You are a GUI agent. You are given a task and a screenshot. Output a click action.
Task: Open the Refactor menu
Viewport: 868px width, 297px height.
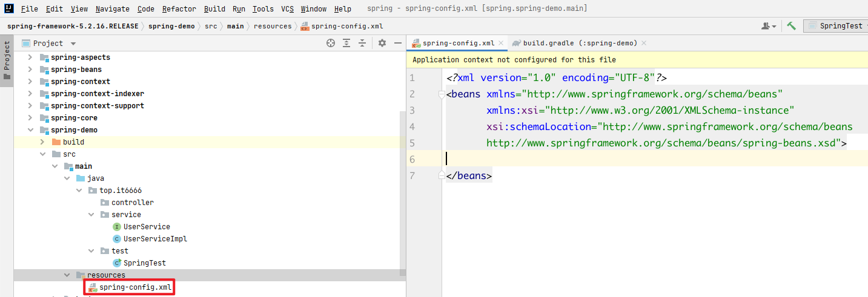(x=179, y=9)
